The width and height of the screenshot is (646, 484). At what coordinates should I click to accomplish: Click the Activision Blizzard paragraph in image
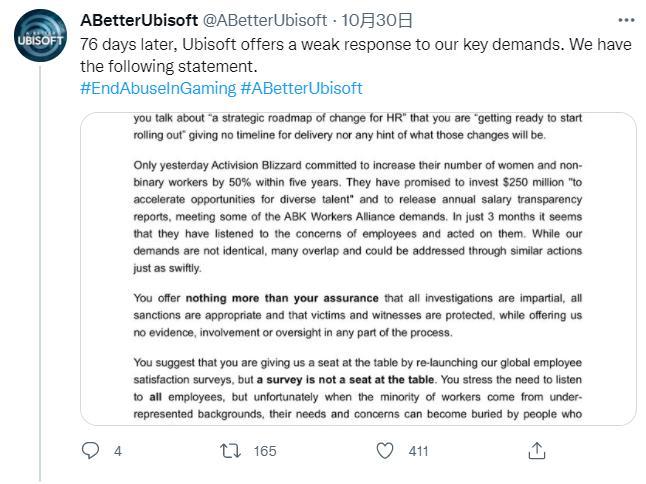[x=358, y=217]
